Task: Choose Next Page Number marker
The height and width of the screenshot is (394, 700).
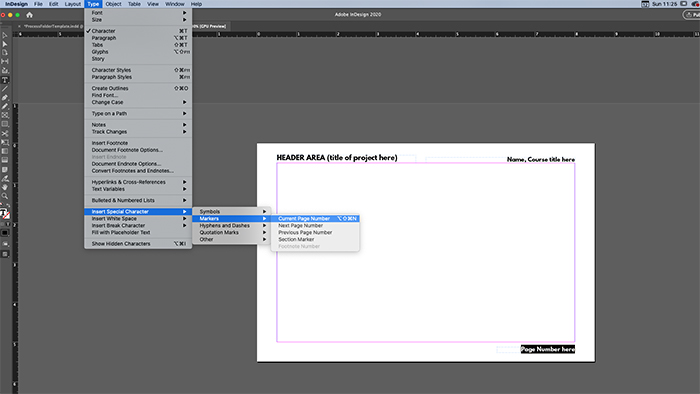Action: [315, 225]
